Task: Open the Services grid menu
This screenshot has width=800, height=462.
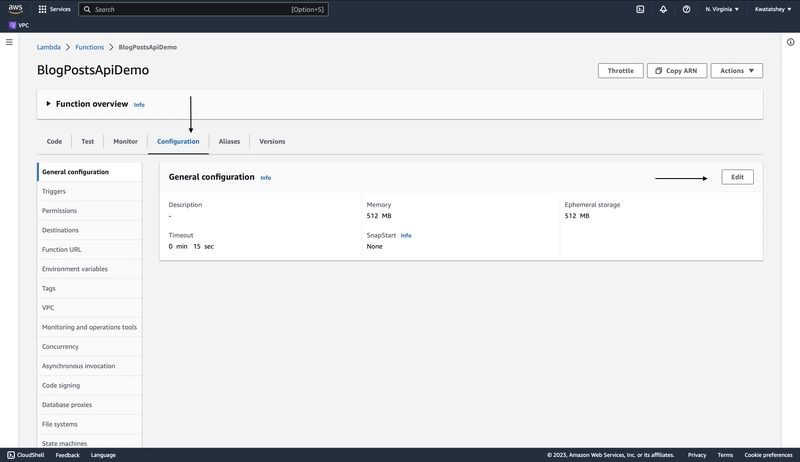Action: pos(54,9)
